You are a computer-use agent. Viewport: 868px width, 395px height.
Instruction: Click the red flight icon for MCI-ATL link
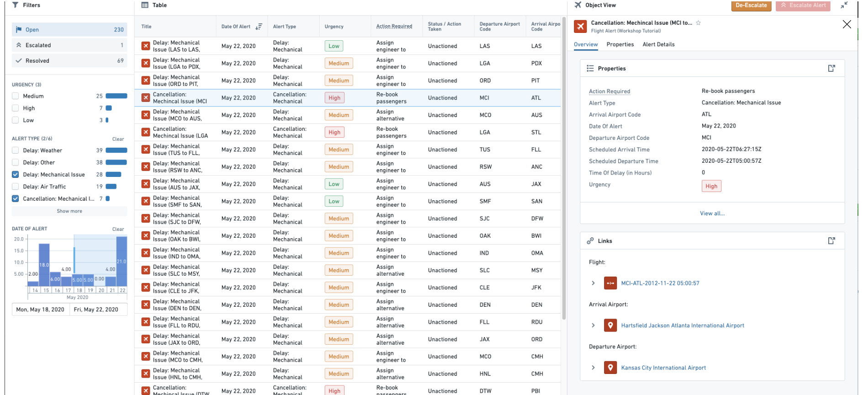tap(610, 283)
